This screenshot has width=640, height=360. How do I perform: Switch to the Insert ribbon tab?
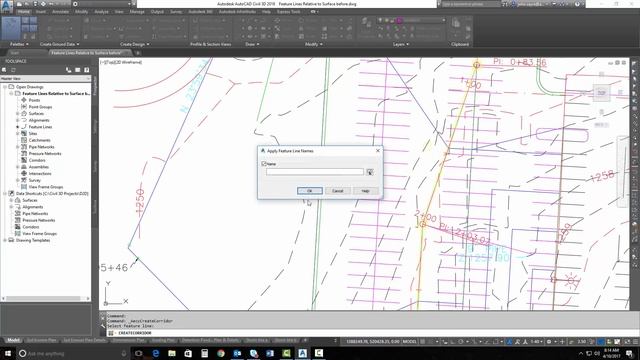click(41, 12)
